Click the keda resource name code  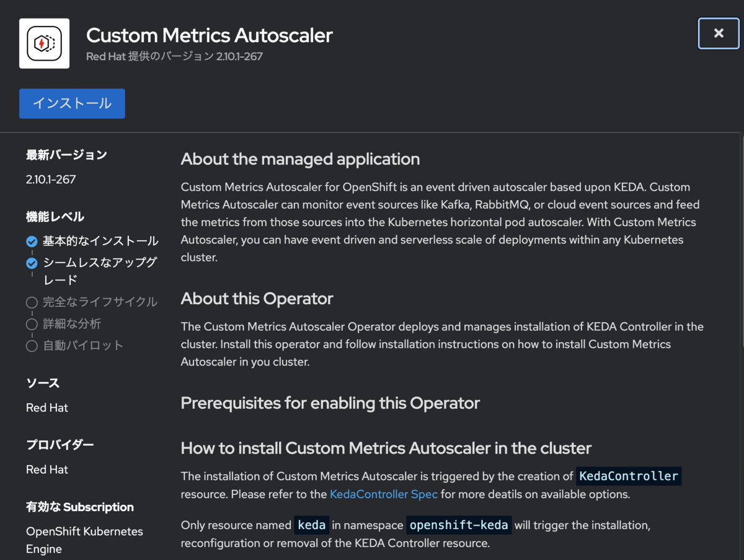[311, 525]
